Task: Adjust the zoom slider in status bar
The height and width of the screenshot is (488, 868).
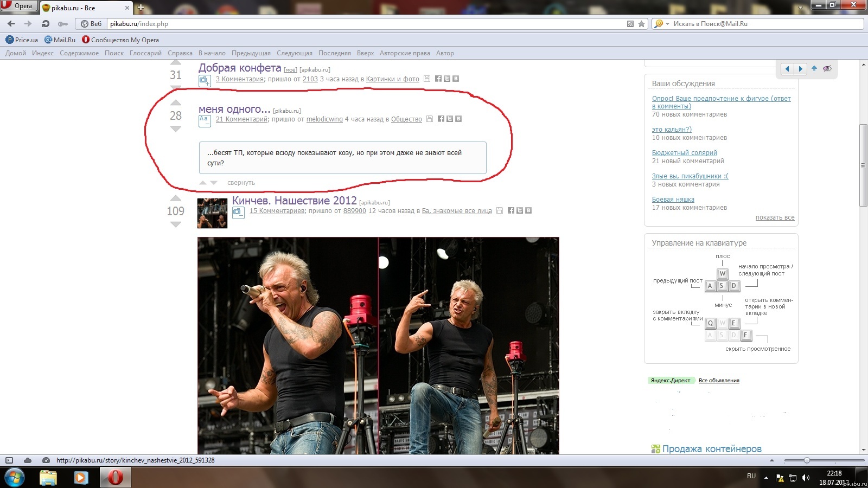Action: pyautogui.click(x=807, y=460)
